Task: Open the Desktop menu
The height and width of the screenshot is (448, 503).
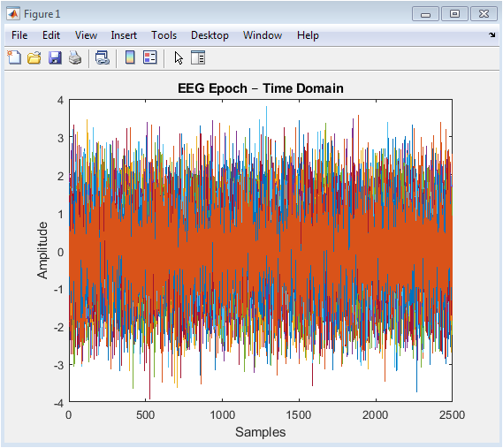Action: coord(210,35)
